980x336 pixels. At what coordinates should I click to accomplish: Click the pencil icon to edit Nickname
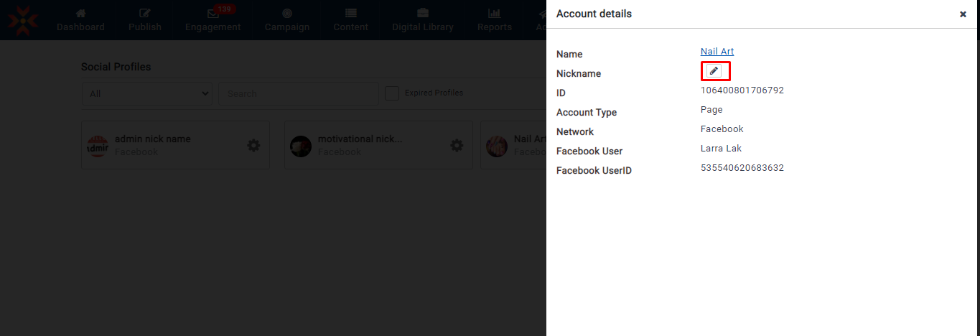click(x=714, y=71)
